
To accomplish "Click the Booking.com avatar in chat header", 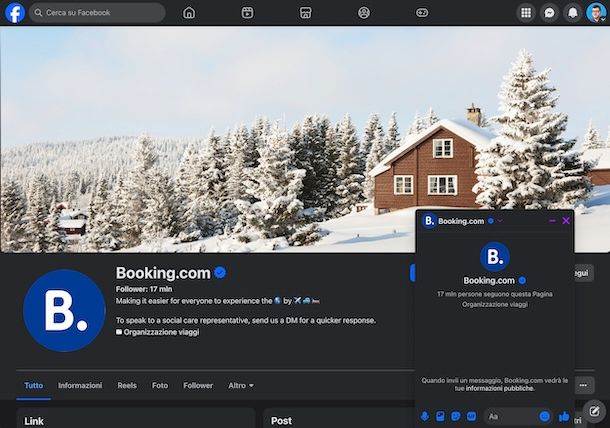I will [x=429, y=221].
